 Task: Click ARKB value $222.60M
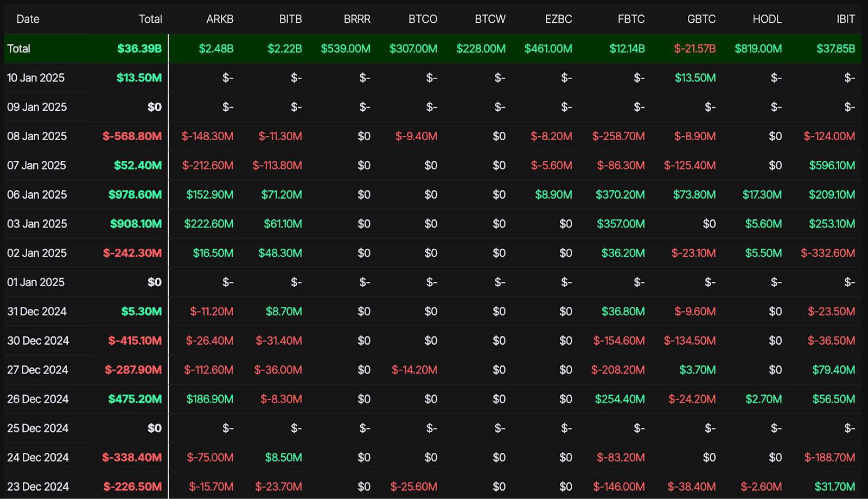tap(208, 224)
